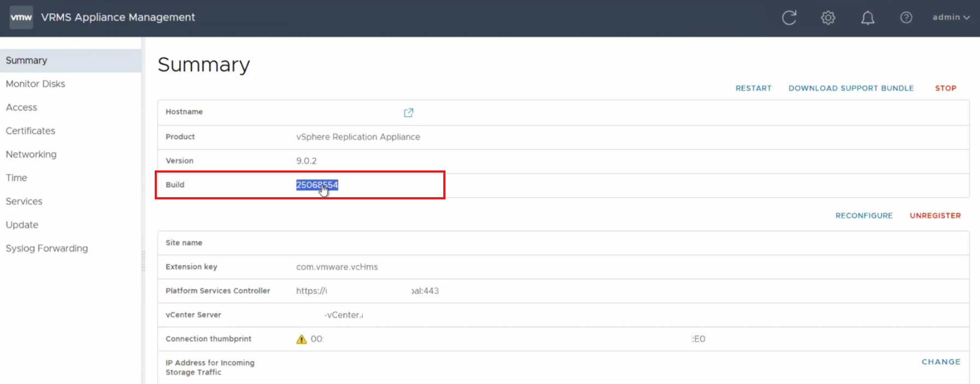This screenshot has height=384, width=980.
Task: Open the Monitor Disks page
Action: coord(36,84)
